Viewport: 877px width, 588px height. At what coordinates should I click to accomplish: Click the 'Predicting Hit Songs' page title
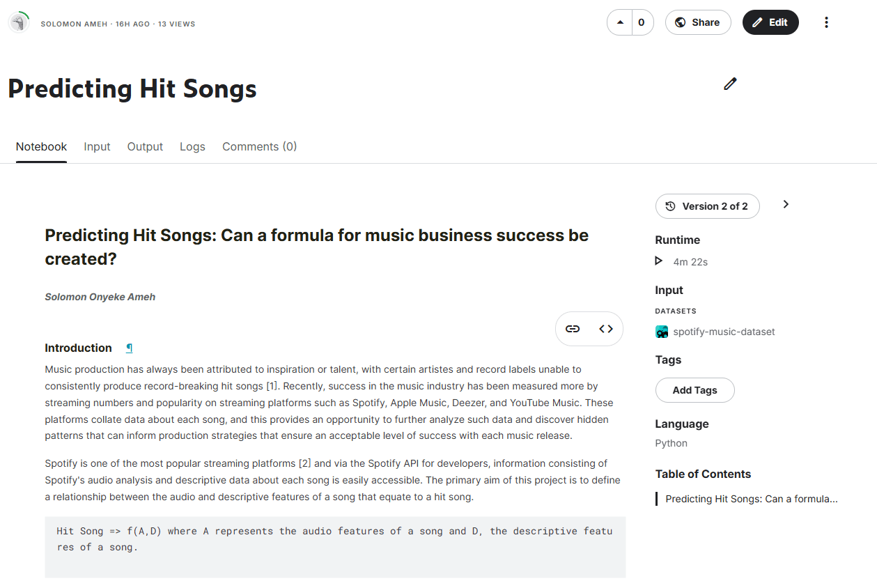coord(132,88)
